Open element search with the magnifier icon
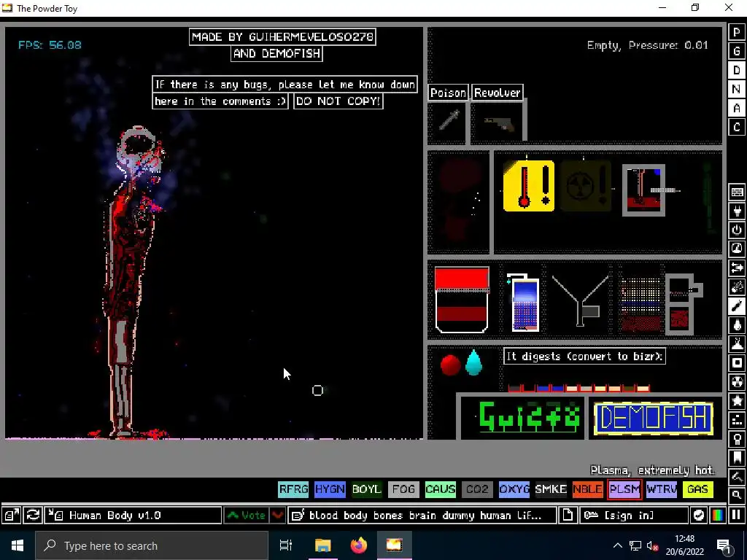Image resolution: width=747 pixels, height=560 pixels. point(737,495)
